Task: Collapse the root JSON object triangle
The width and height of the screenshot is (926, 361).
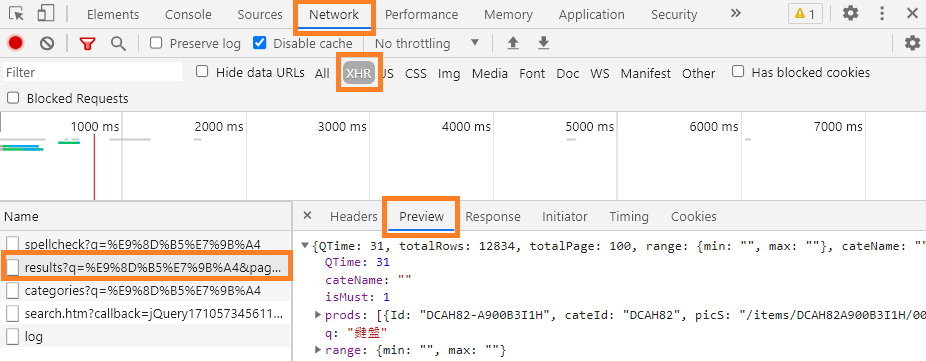Action: 305,245
